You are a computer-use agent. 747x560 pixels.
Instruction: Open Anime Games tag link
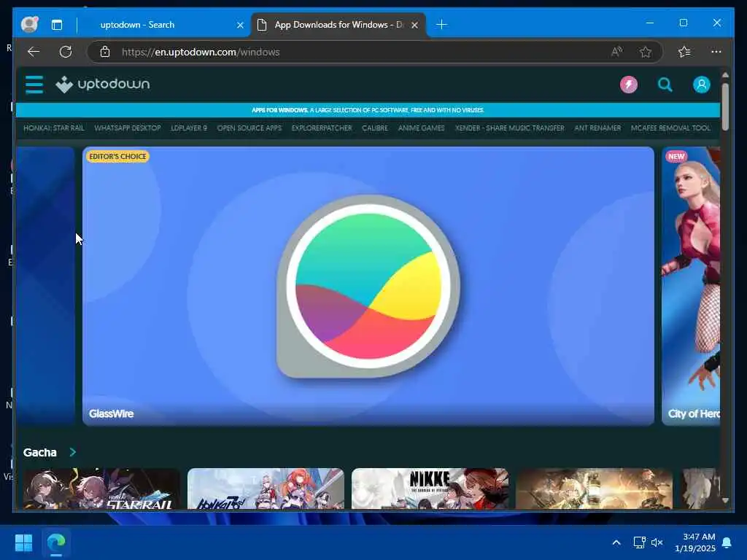[x=421, y=128]
